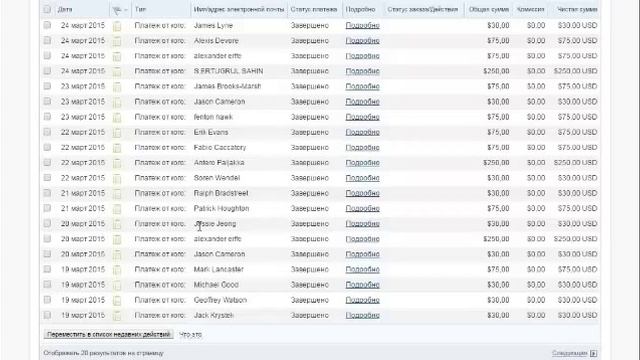The height and width of the screenshot is (360, 640).
Task: Open note icon for alexander effe on 20 март
Action: [117, 239]
